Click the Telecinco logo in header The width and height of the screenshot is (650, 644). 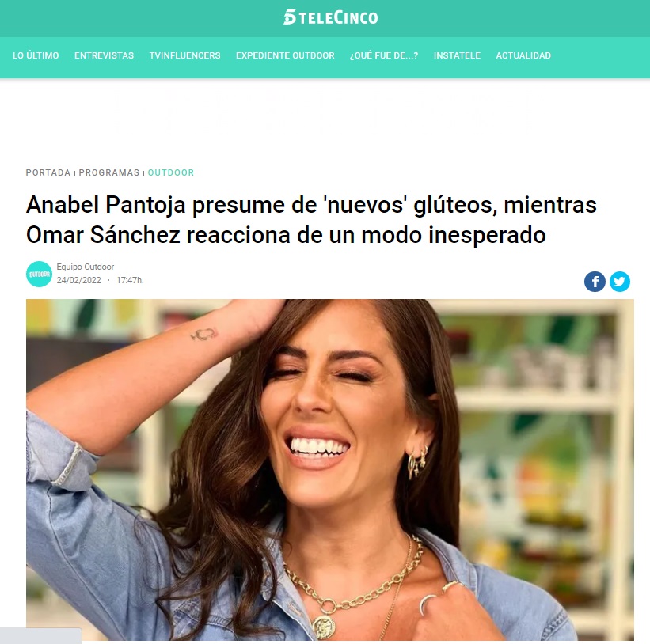[330, 18]
